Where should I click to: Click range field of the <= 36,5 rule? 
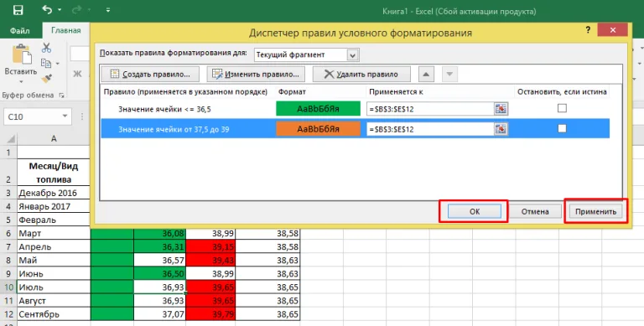pyautogui.click(x=430, y=109)
